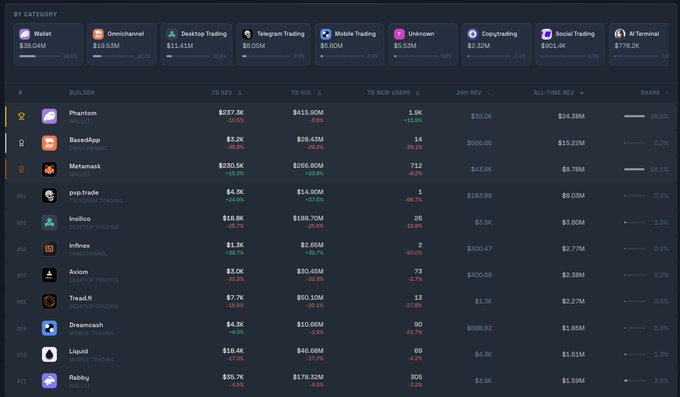This screenshot has width=680, height=397.
Task: Open the pvp.trade builder name link
Action: click(x=84, y=193)
